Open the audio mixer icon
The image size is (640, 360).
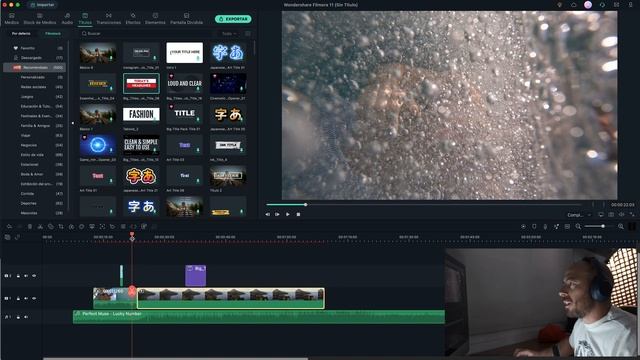coord(556,227)
